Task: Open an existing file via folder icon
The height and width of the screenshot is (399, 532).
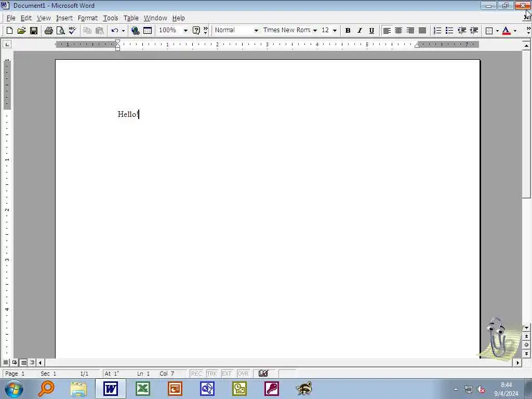Action: pos(21,31)
